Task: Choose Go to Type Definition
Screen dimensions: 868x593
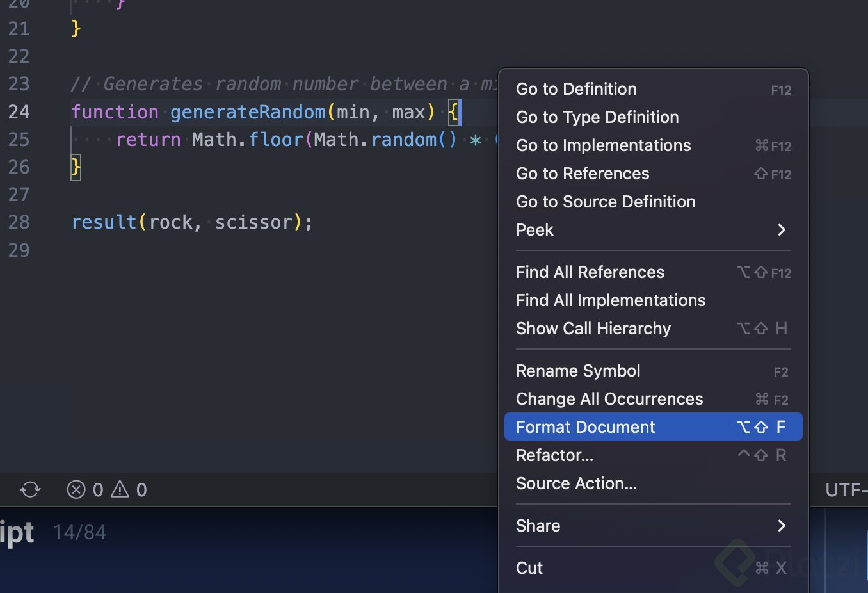Action: pos(597,117)
